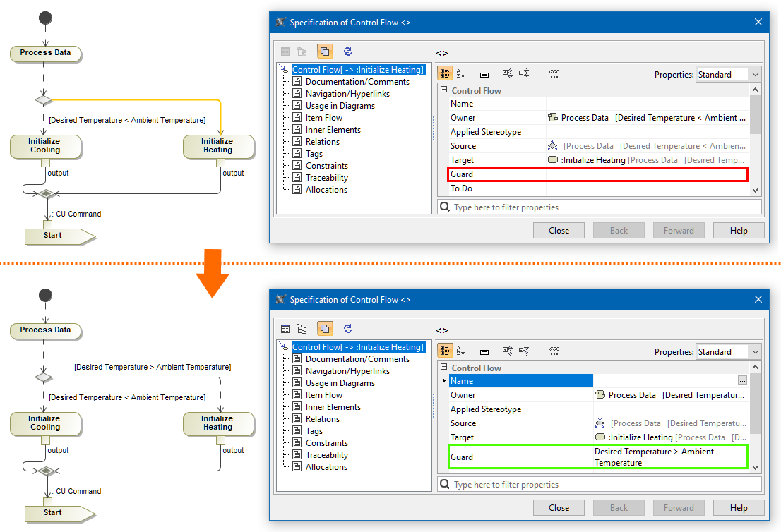Image resolution: width=781 pixels, height=532 pixels.
Task: Collapse the Control Flow group in lower dialog
Action: click(444, 368)
